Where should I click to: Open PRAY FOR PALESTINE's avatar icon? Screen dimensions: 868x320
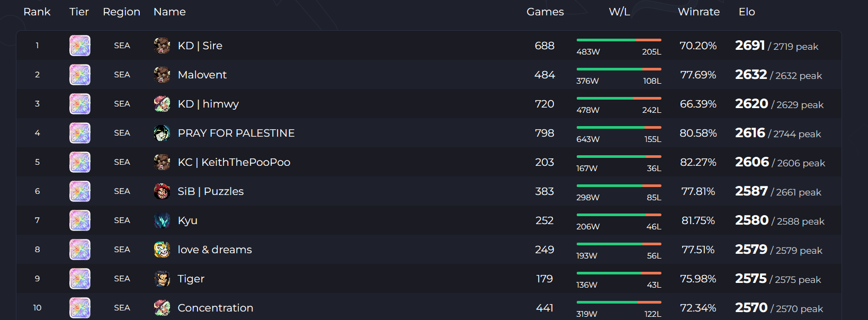162,133
